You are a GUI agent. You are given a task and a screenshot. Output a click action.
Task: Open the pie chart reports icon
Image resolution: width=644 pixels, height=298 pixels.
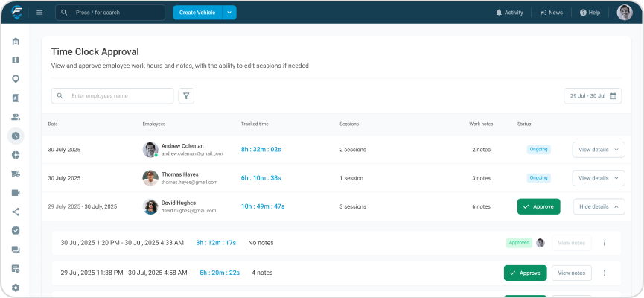pos(16,155)
